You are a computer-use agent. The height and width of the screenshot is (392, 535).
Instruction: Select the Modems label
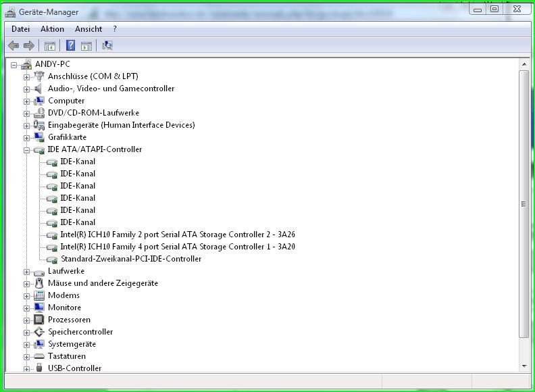tap(63, 295)
